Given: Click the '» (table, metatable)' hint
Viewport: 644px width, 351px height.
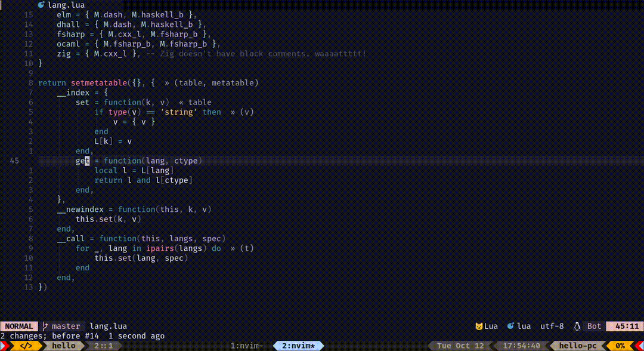Looking at the screenshot, I should pyautogui.click(x=212, y=83).
